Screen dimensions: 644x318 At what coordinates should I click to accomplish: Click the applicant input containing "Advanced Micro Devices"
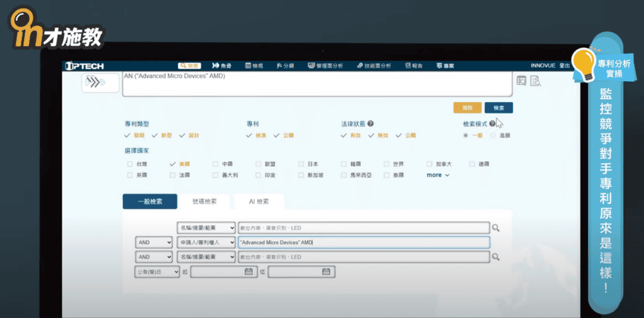[x=363, y=242]
